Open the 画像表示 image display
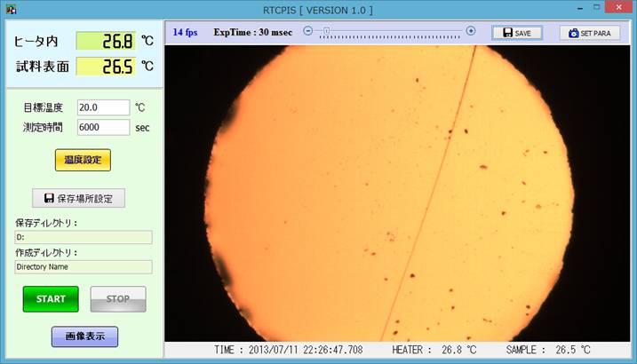Viewport: 637px width, 364px height. [84, 336]
